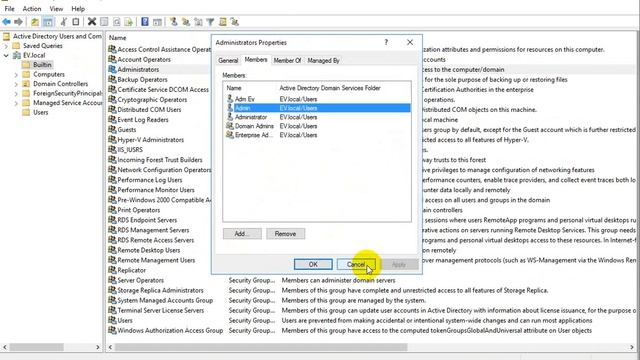Switch to the Managed By tab

323,60
